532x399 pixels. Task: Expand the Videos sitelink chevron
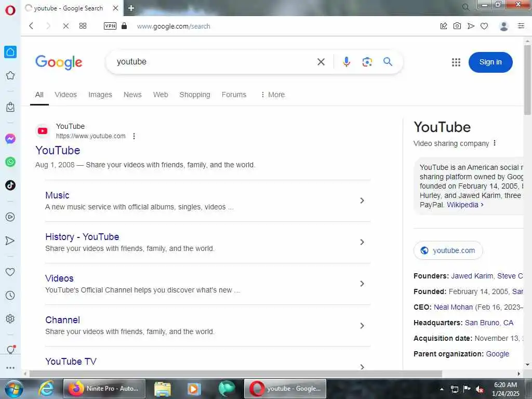coord(362,284)
